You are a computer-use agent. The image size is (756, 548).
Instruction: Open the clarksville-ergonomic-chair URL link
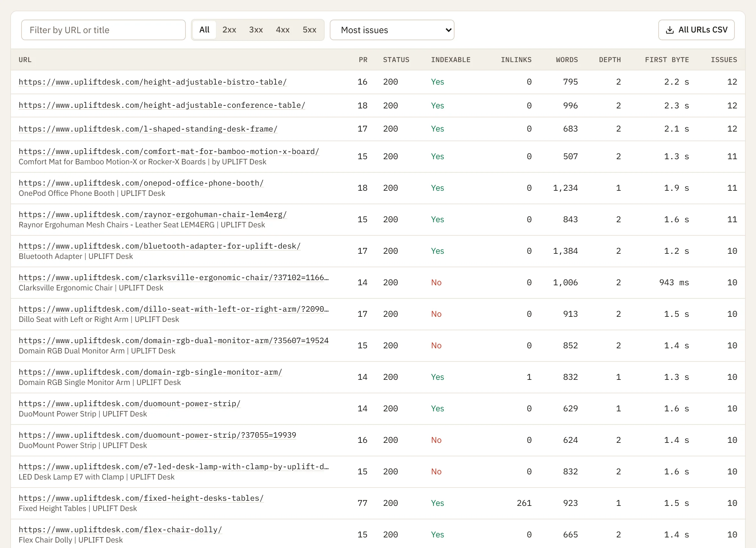click(x=174, y=278)
